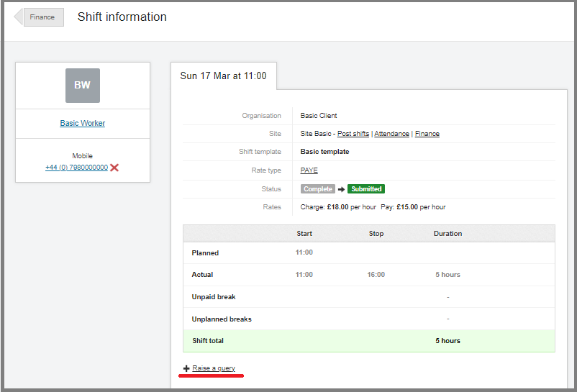Open the Attendance link for Site Basic
This screenshot has height=392, width=577.
point(391,134)
